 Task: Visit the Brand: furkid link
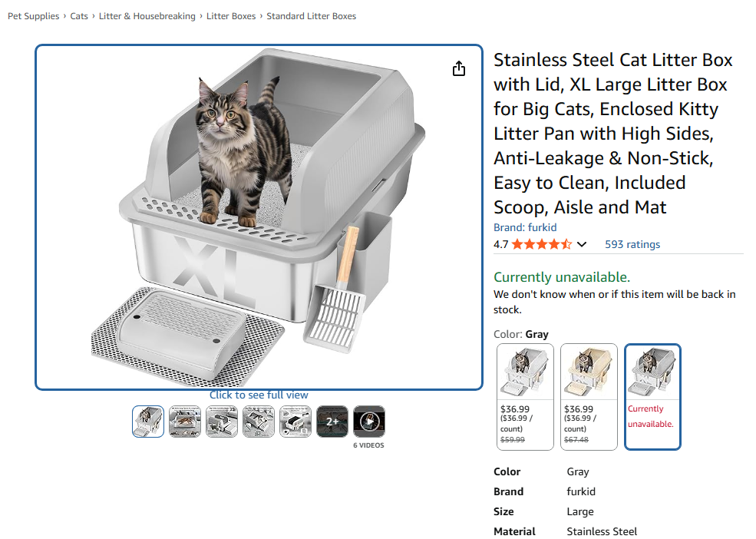[x=525, y=227]
